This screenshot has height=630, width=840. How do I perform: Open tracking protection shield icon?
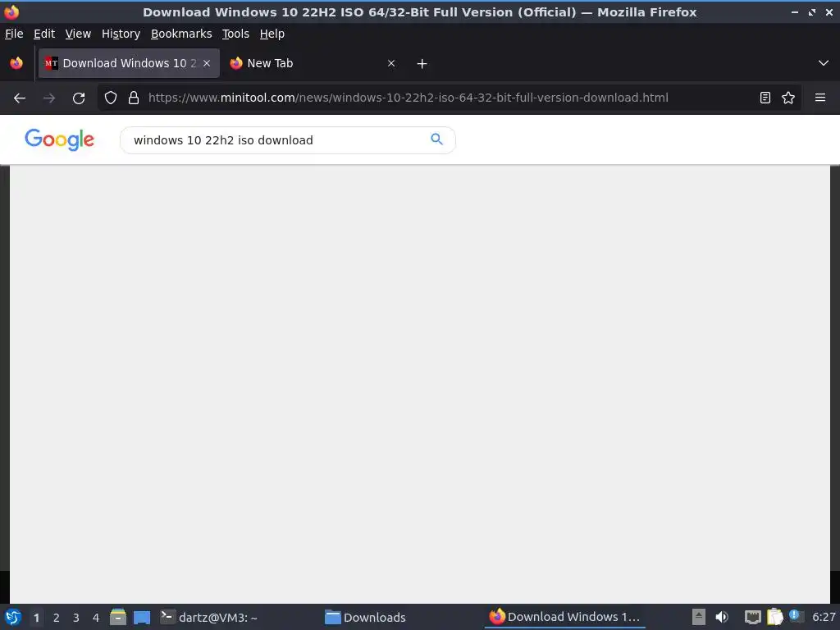point(111,98)
